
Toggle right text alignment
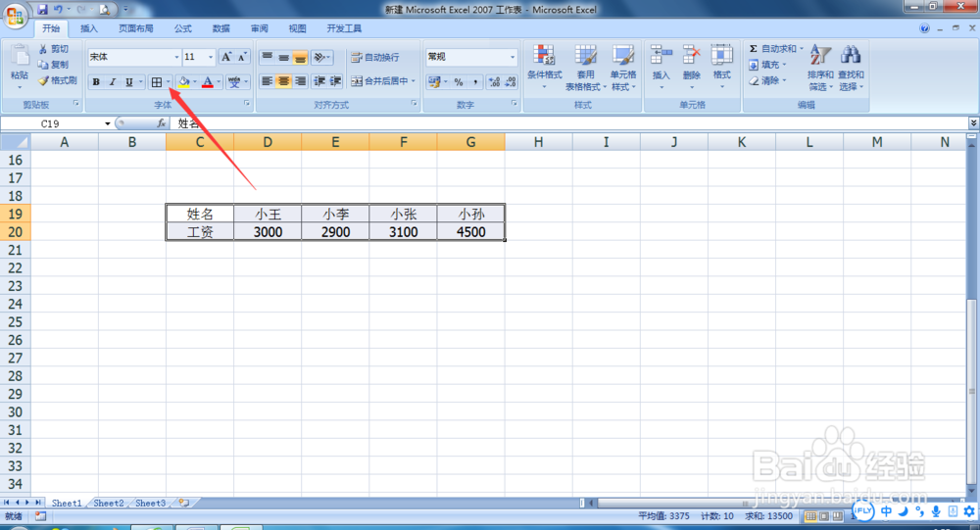300,81
